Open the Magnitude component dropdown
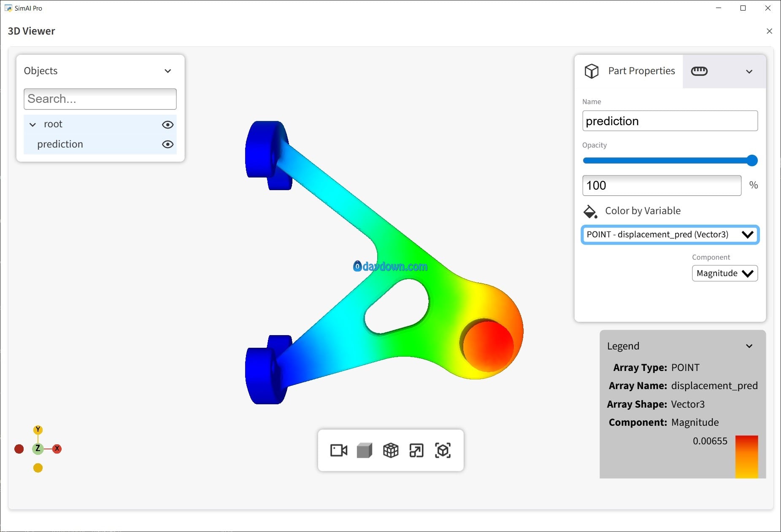The width and height of the screenshot is (781, 532). [x=724, y=273]
